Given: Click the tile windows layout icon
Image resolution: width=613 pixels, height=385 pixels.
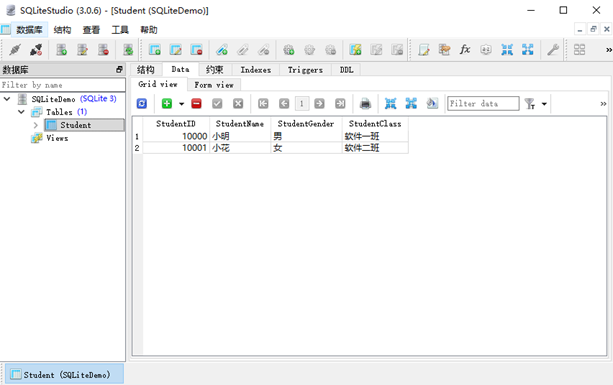Looking at the screenshot, I should click(579, 50).
